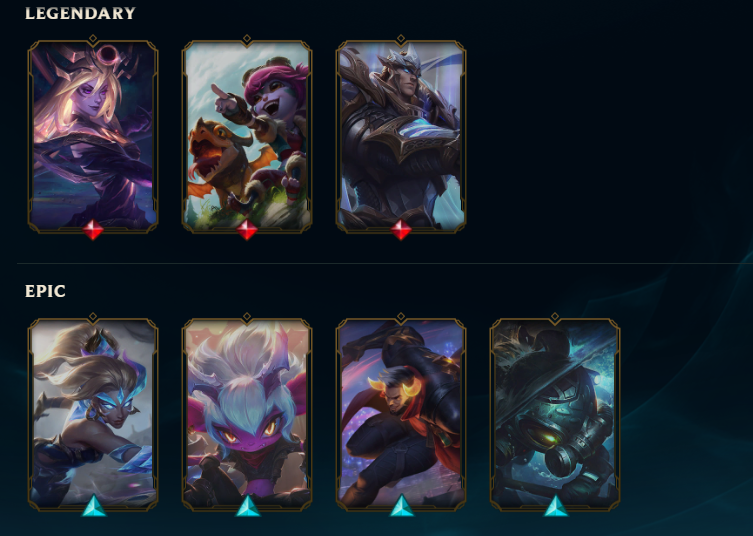Click diamond ornament atop the robot gunslinger card

point(555,317)
